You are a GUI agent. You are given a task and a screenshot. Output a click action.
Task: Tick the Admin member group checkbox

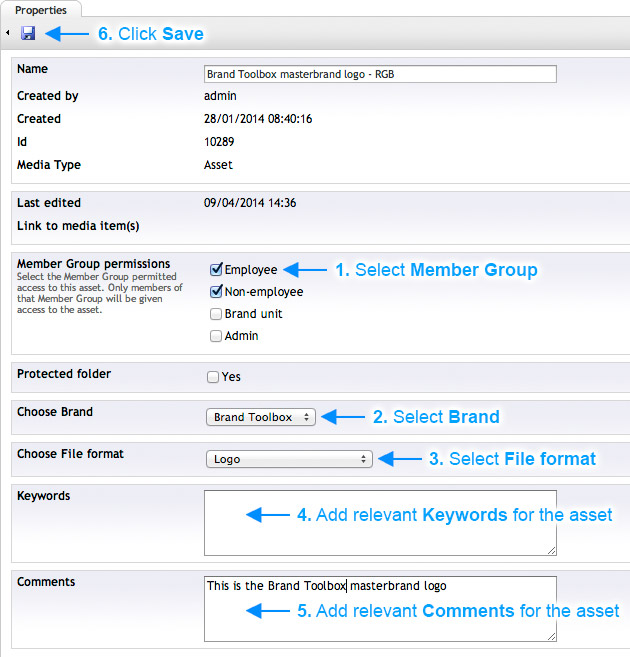coord(216,336)
